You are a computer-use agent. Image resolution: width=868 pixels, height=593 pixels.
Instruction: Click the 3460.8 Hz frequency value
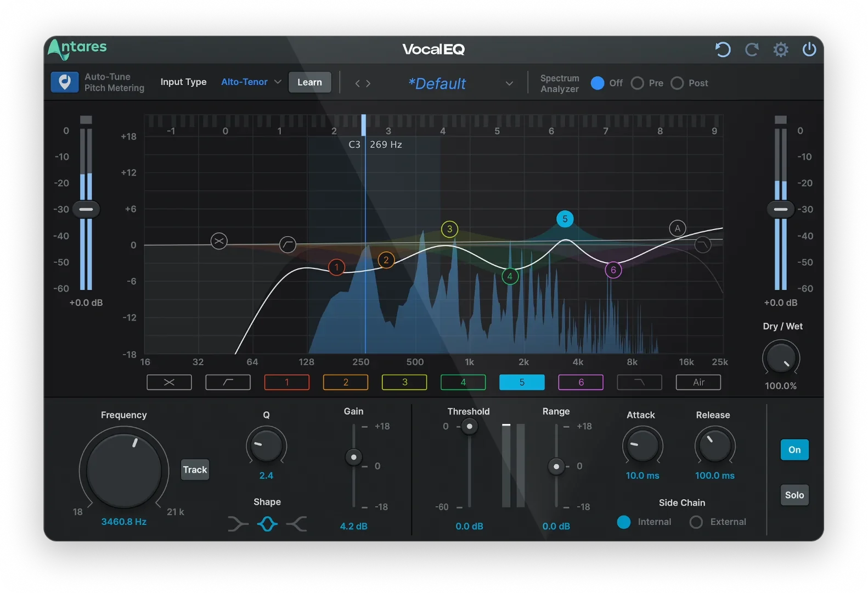click(x=123, y=522)
